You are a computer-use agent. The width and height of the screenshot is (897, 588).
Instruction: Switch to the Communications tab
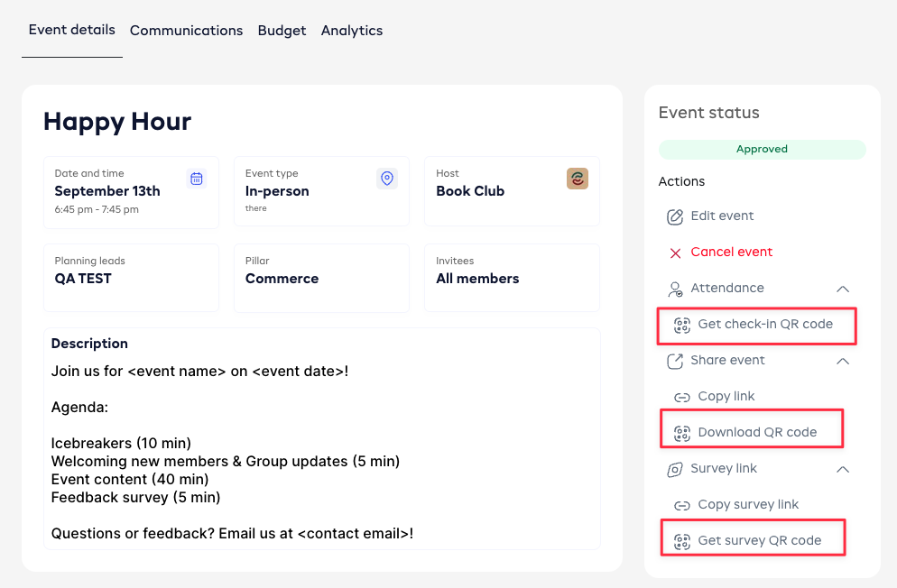(186, 31)
